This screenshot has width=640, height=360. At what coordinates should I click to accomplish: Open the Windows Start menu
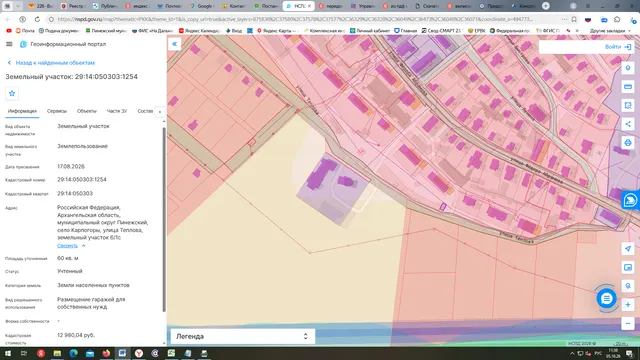(x=7, y=353)
